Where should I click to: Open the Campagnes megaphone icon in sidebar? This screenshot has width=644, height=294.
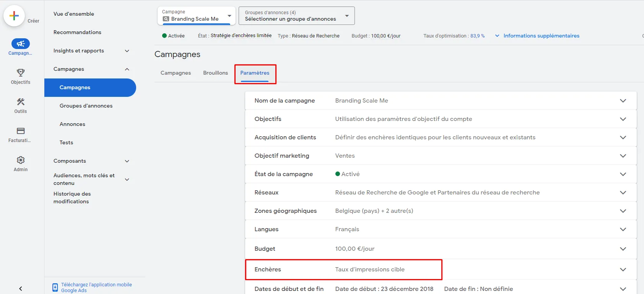pyautogui.click(x=21, y=44)
